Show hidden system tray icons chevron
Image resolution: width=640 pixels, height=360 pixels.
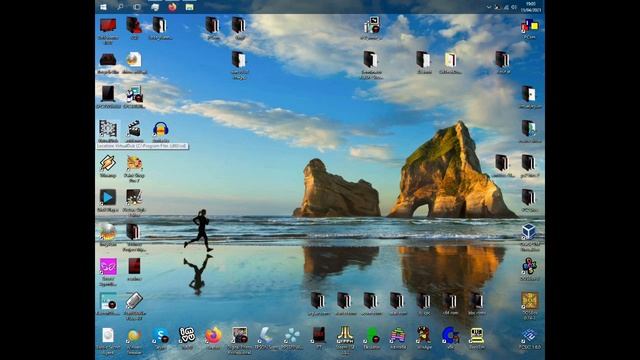[x=489, y=7]
